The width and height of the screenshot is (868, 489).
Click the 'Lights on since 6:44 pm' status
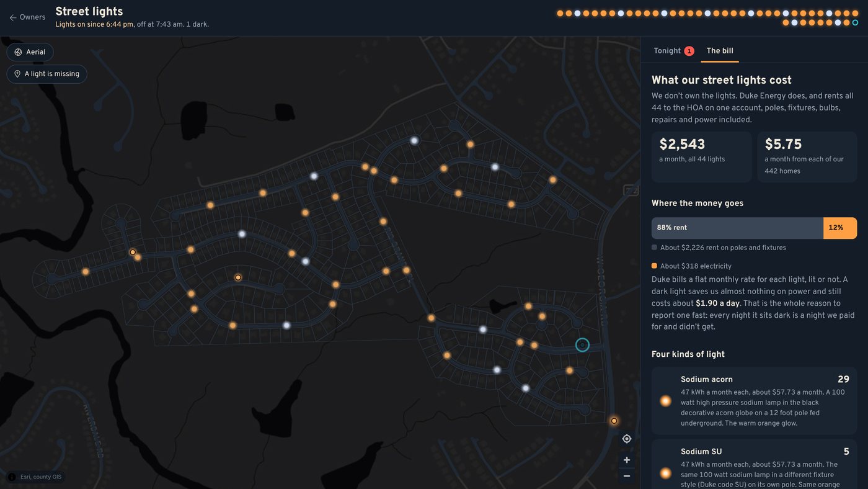94,25
